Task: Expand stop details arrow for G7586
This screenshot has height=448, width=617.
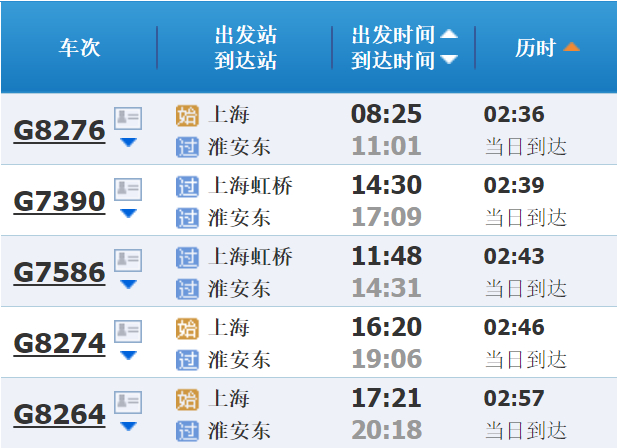Action: 128,284
